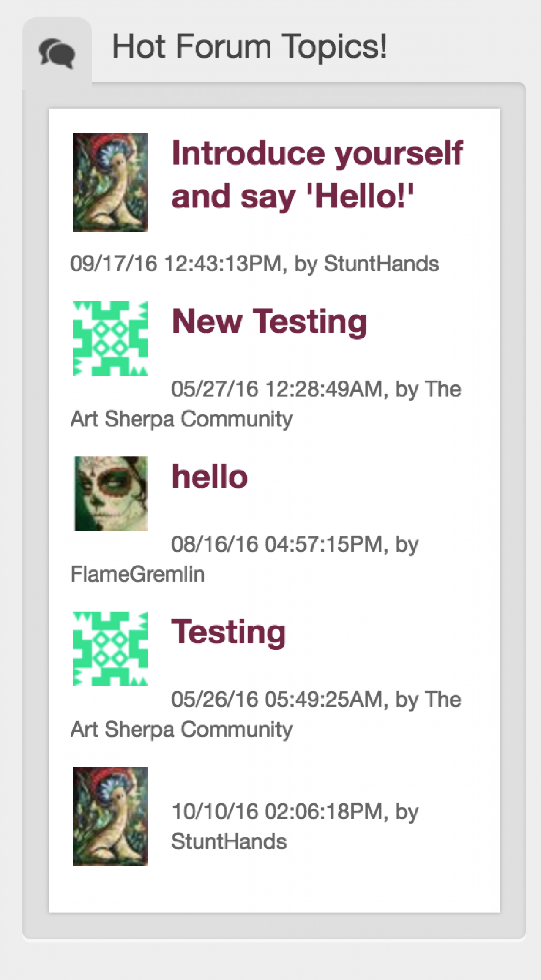Image resolution: width=541 pixels, height=980 pixels.
Task: Click green identicon avatar beside "New Testing"
Action: 110,338
